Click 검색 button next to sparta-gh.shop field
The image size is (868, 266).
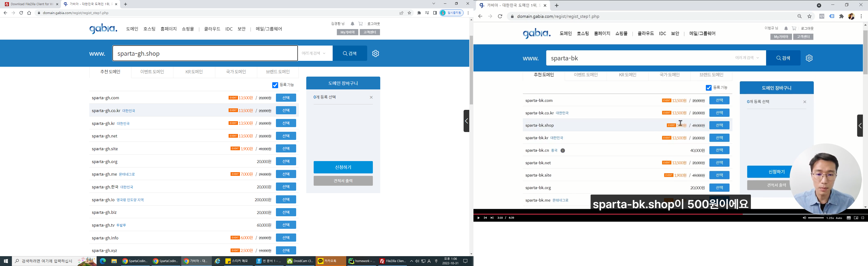click(350, 53)
